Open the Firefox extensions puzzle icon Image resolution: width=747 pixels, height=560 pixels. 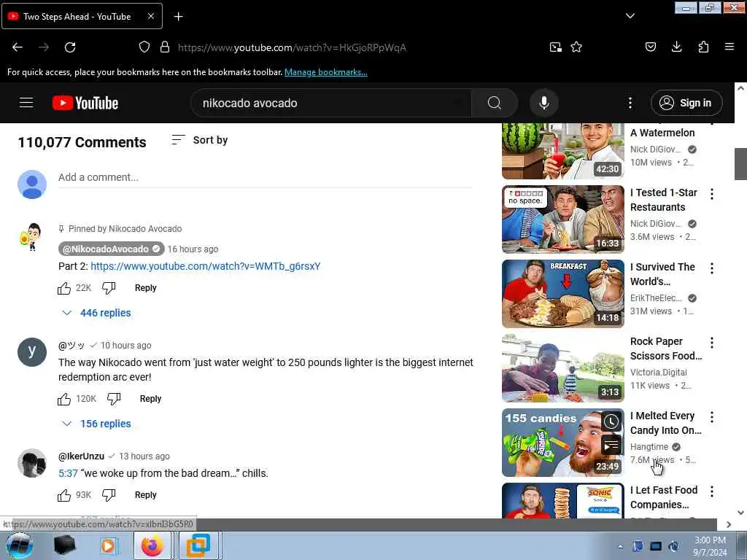click(703, 47)
